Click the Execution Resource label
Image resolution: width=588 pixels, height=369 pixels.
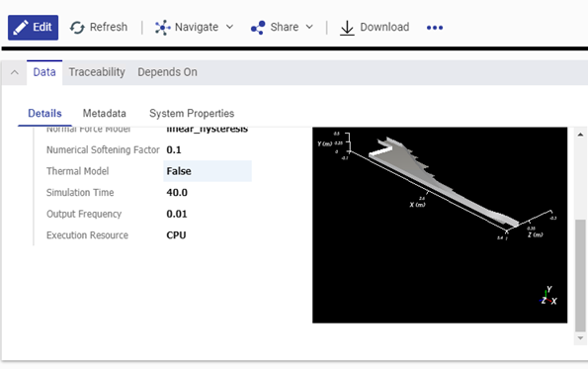click(x=87, y=235)
